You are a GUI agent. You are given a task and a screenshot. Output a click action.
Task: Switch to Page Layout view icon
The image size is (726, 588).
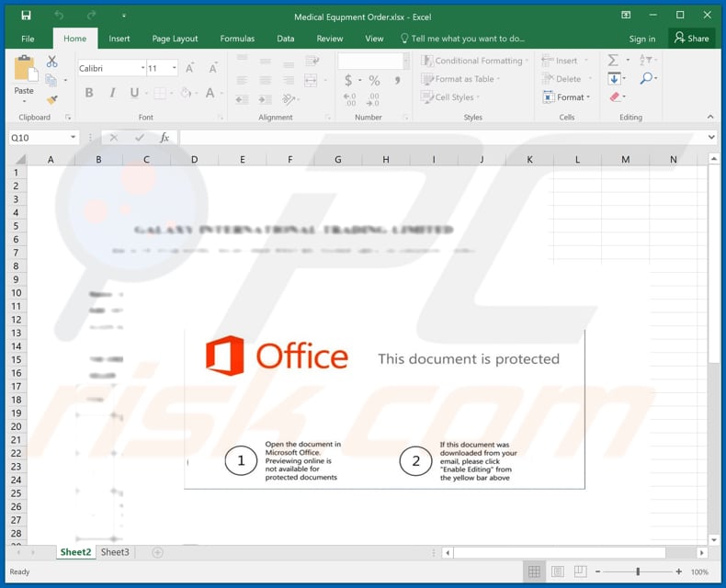[558, 571]
